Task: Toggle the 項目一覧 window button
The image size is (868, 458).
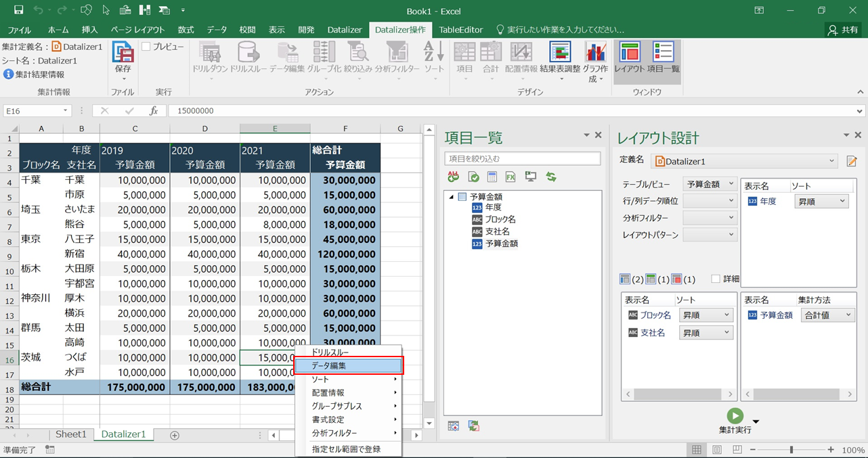Action: point(663,53)
